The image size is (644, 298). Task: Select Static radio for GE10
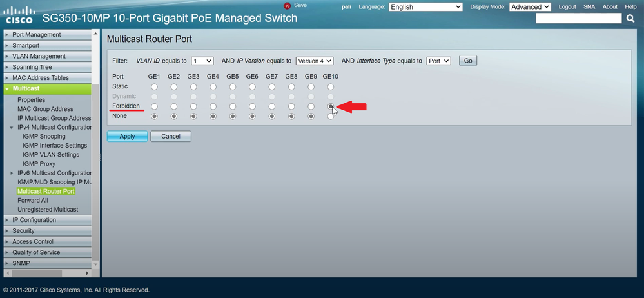[331, 86]
